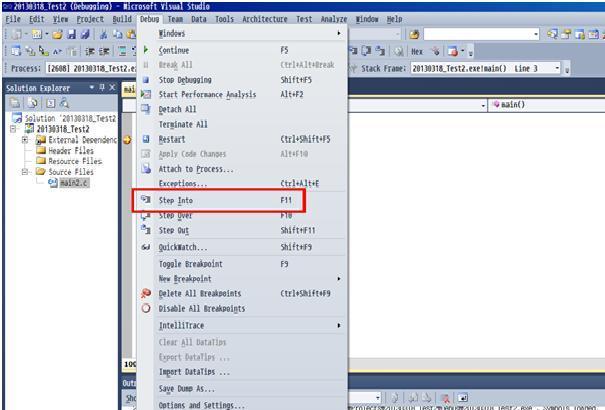Open the scope dropdown left of main()

(x=483, y=105)
